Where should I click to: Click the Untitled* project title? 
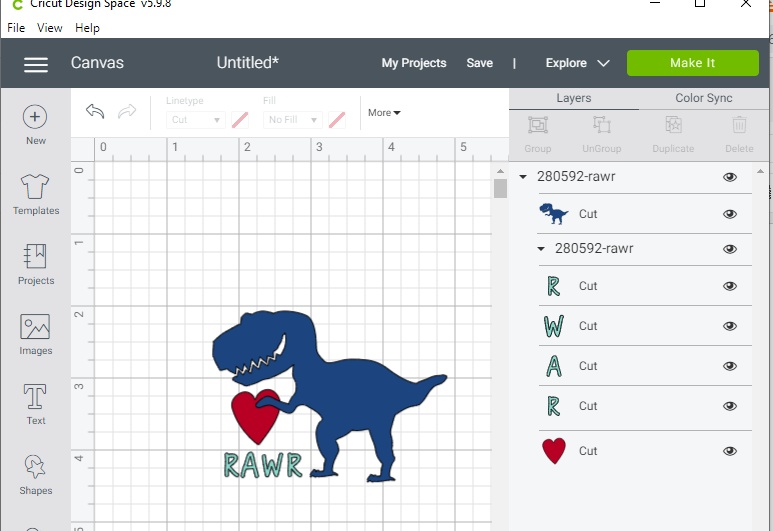(x=247, y=63)
